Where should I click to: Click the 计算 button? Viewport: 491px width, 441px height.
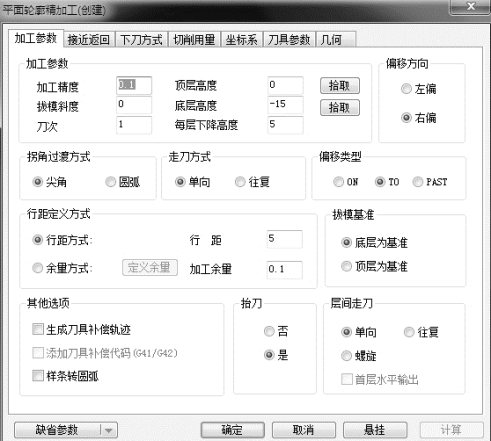(x=452, y=430)
